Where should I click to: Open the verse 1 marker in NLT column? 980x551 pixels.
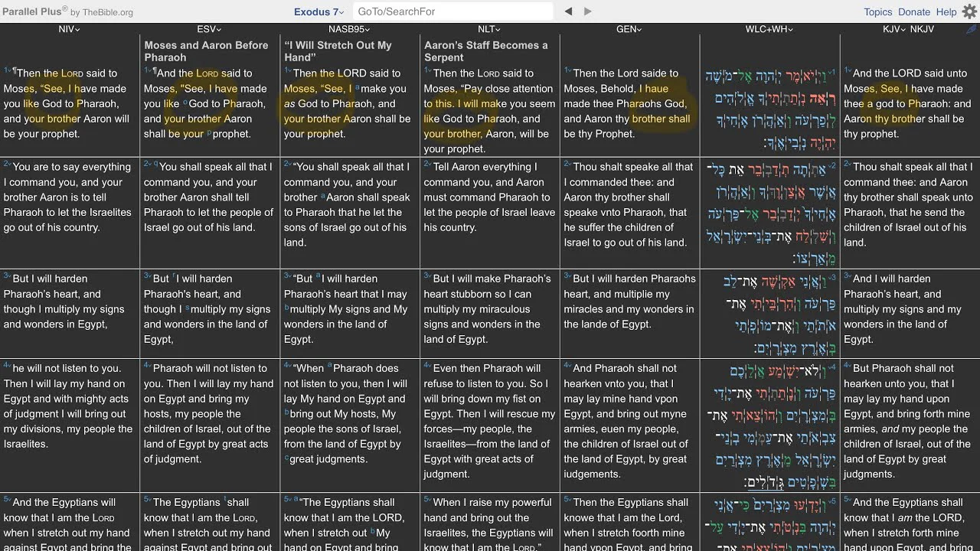[x=428, y=70]
